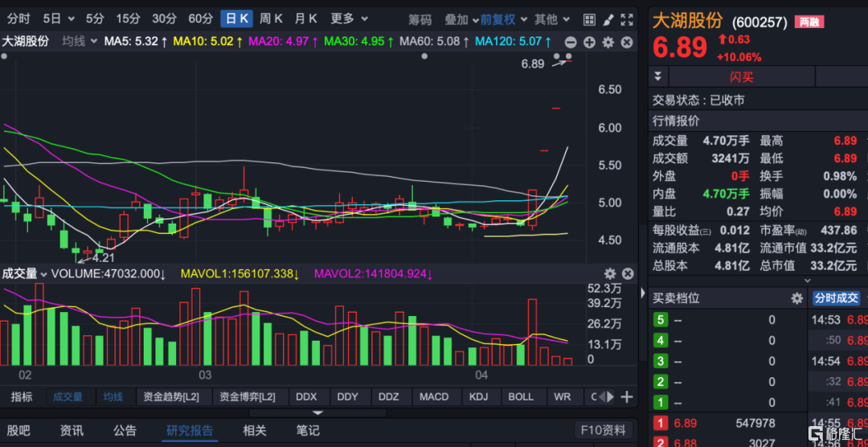Enable the BOLL indicator
The width and height of the screenshot is (868, 447).
click(521, 396)
